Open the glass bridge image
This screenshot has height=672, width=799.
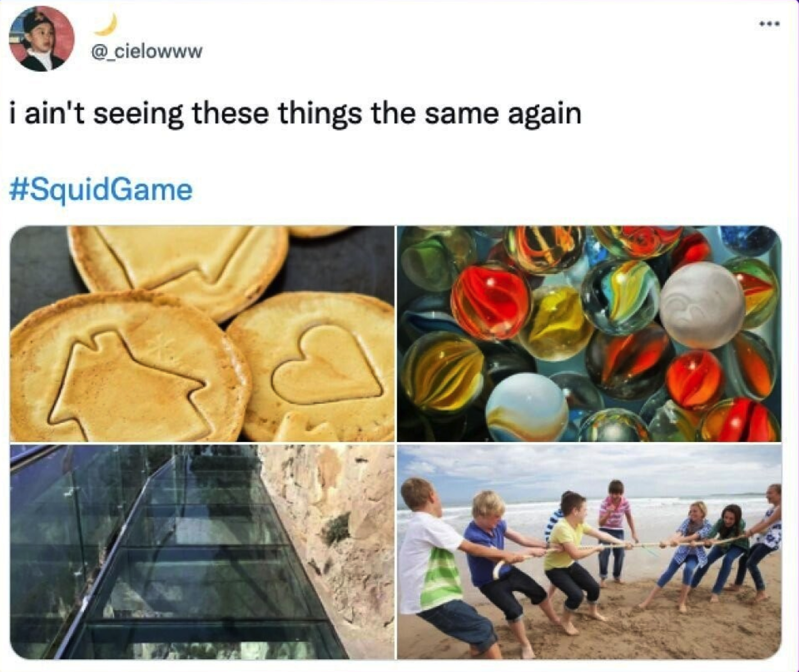click(x=202, y=551)
